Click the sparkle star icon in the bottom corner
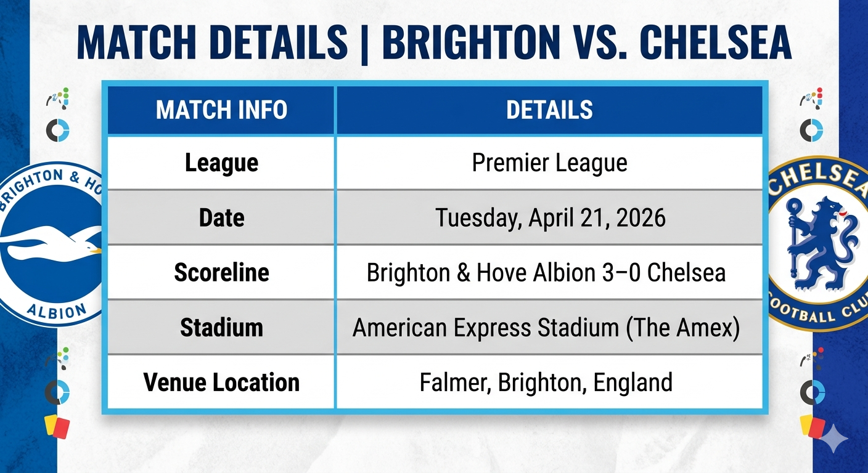This screenshot has height=473, width=868. [x=837, y=439]
